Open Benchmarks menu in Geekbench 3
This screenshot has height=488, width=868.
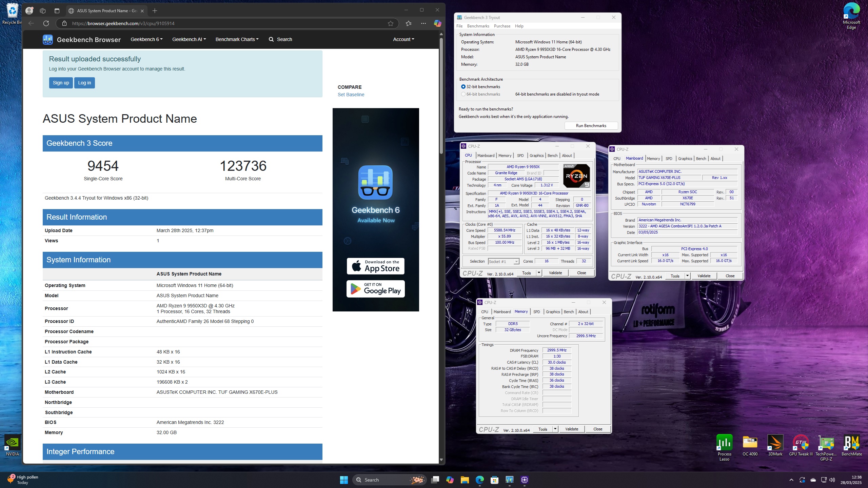click(478, 26)
